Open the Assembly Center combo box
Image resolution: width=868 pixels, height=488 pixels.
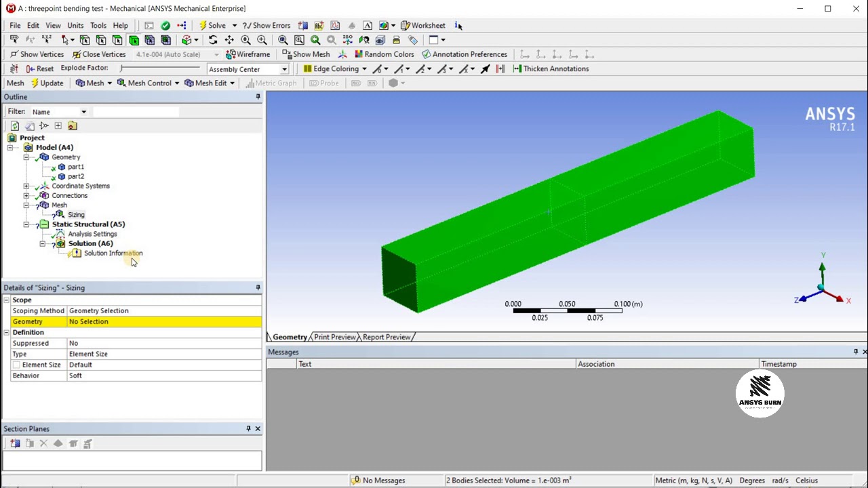point(248,69)
